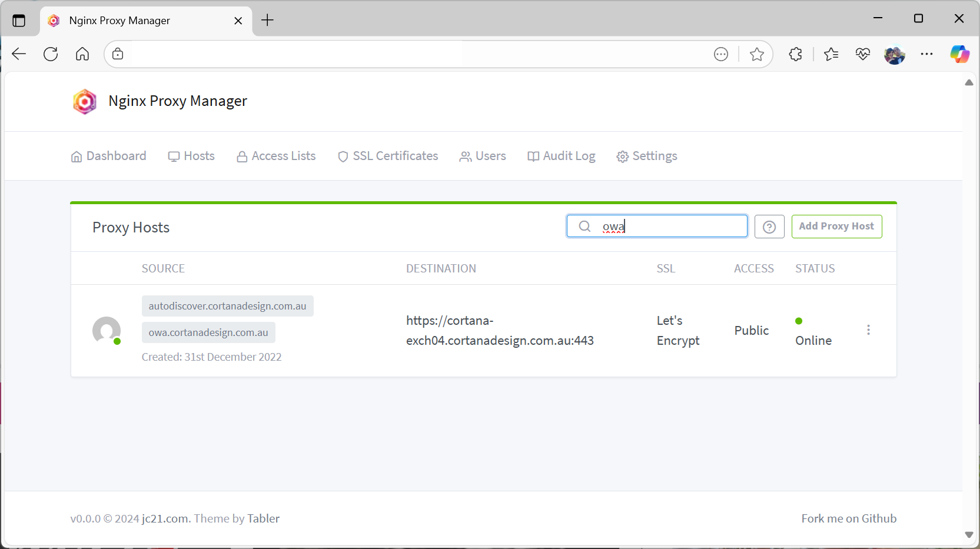980x549 pixels.
Task: View the Audit Log
Action: (x=562, y=156)
